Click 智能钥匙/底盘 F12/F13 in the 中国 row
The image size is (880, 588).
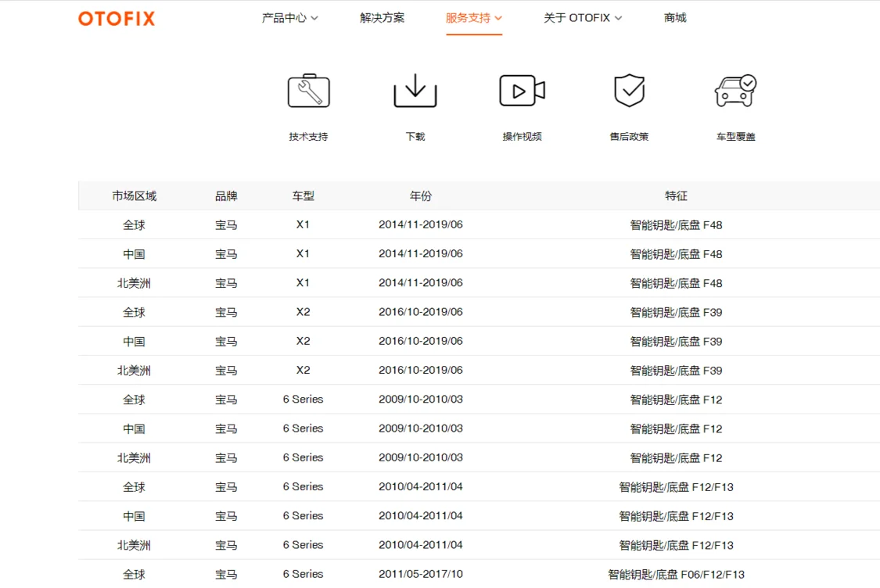(677, 517)
